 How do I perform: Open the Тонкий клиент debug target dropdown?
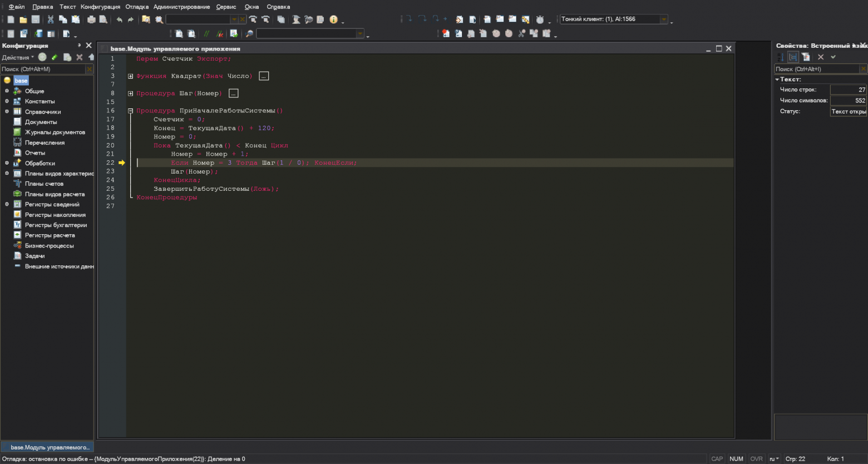tap(664, 19)
